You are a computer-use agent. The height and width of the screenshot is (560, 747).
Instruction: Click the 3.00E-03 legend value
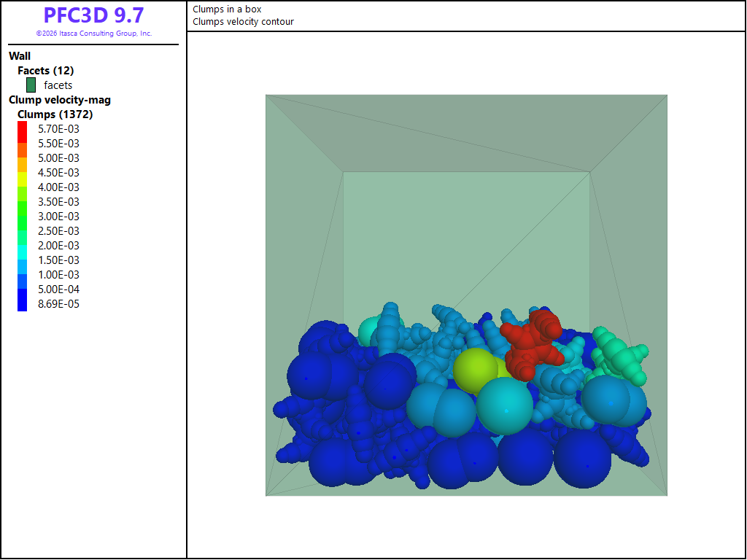pos(58,217)
